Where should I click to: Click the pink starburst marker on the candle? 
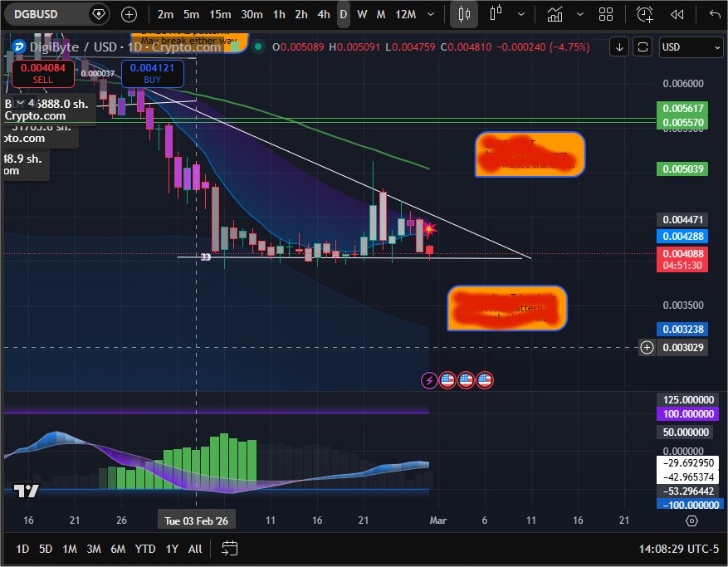click(x=429, y=229)
